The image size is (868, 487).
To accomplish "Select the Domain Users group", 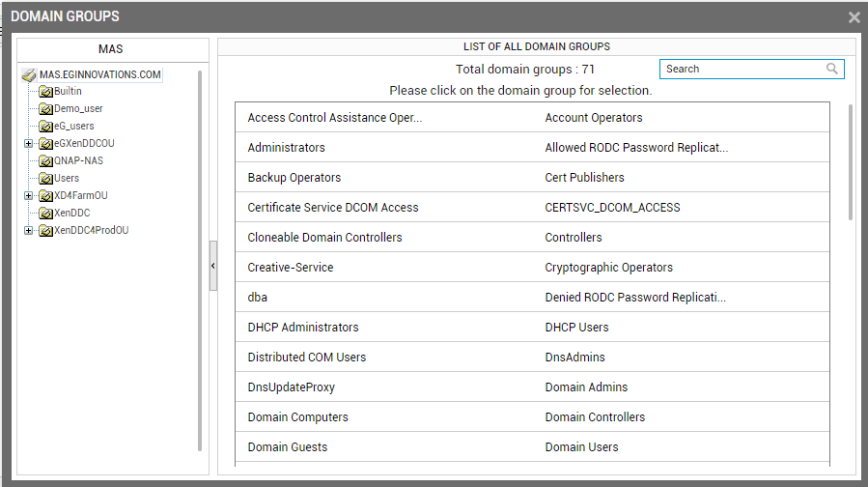I will pyautogui.click(x=581, y=446).
